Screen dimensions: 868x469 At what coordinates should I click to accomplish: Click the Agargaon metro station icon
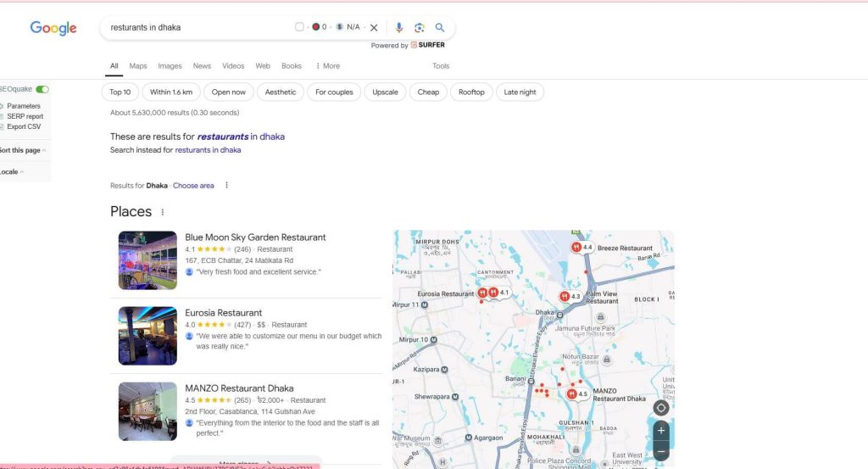pyautogui.click(x=468, y=438)
